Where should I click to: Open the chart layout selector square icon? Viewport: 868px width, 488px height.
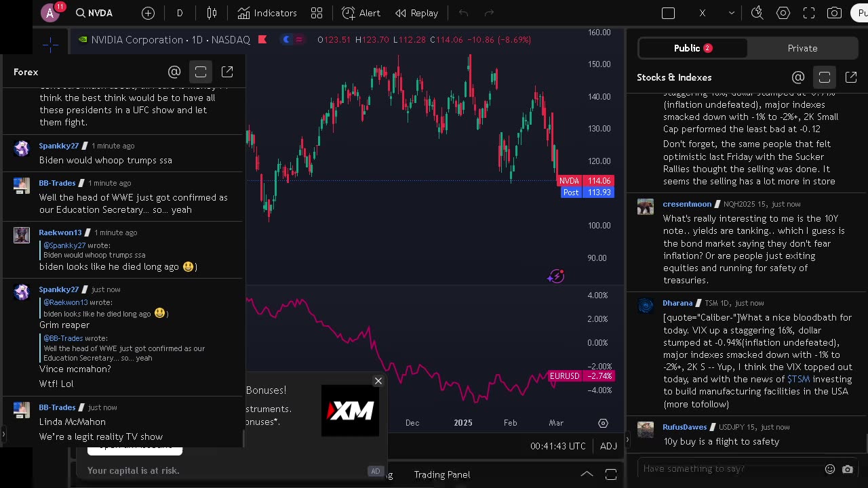coord(669,13)
